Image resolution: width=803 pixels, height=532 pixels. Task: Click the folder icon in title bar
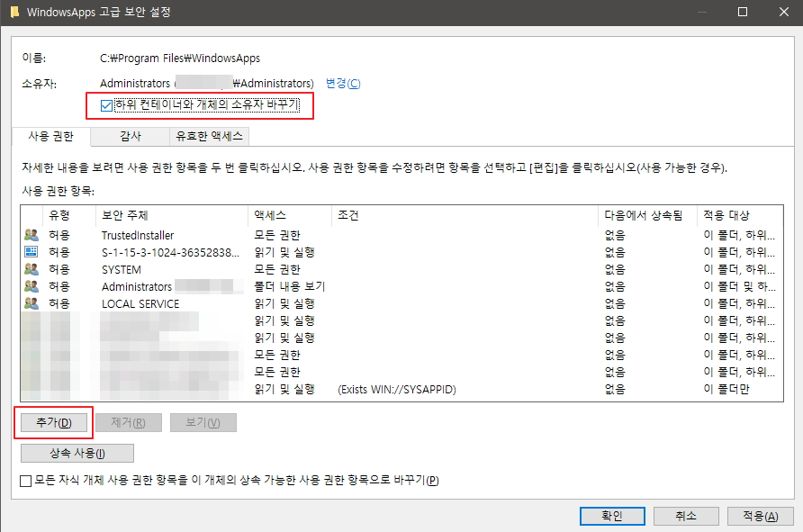[x=14, y=12]
